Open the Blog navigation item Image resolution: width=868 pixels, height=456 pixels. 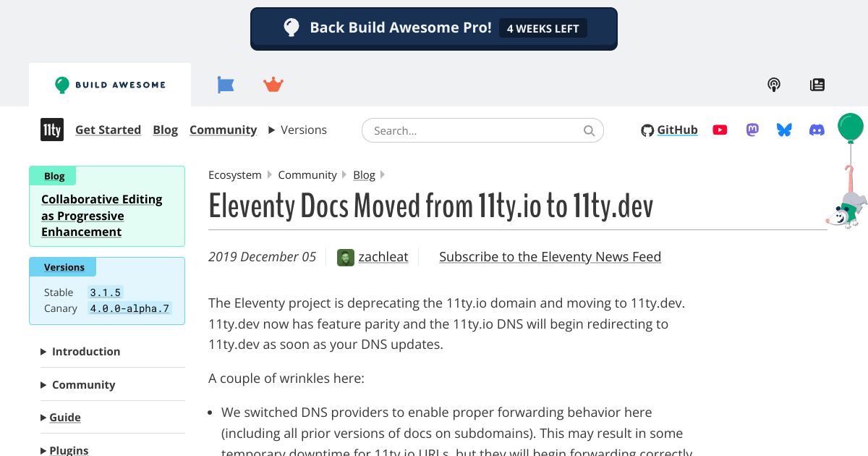(x=165, y=130)
